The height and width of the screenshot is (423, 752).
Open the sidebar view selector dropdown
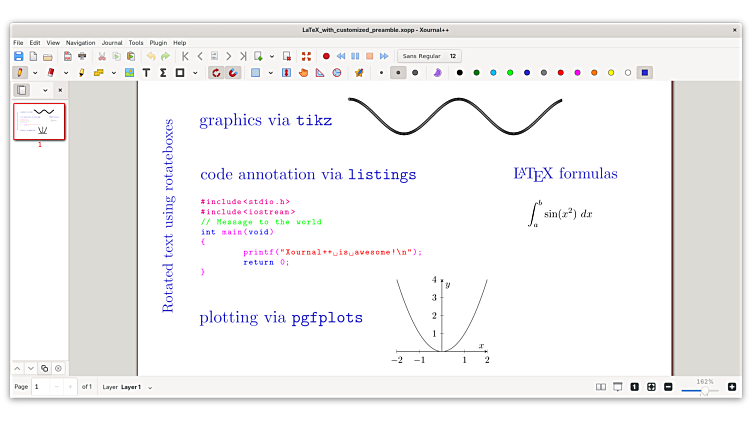pos(45,90)
